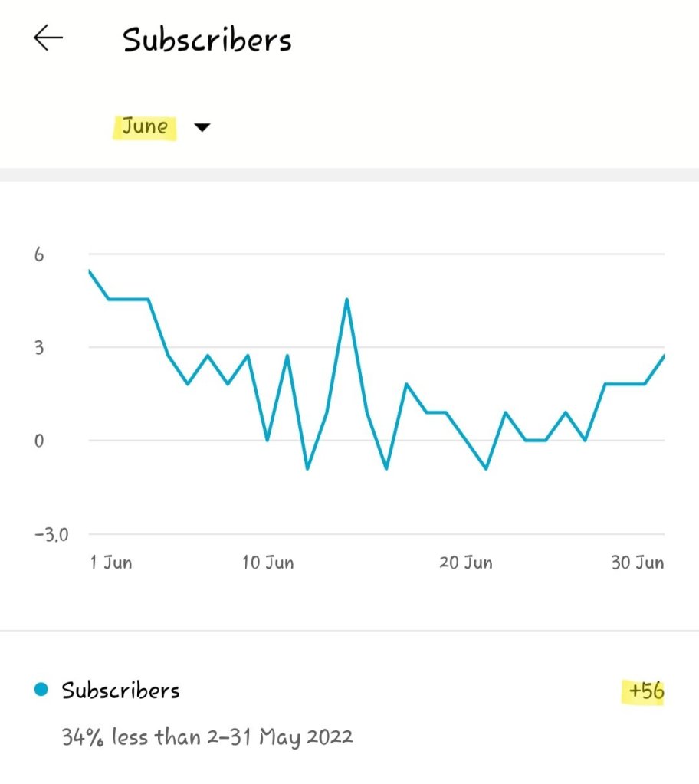Click the y-axis label 3
Image resolution: width=699 pixels, height=784 pixels.
[37, 347]
